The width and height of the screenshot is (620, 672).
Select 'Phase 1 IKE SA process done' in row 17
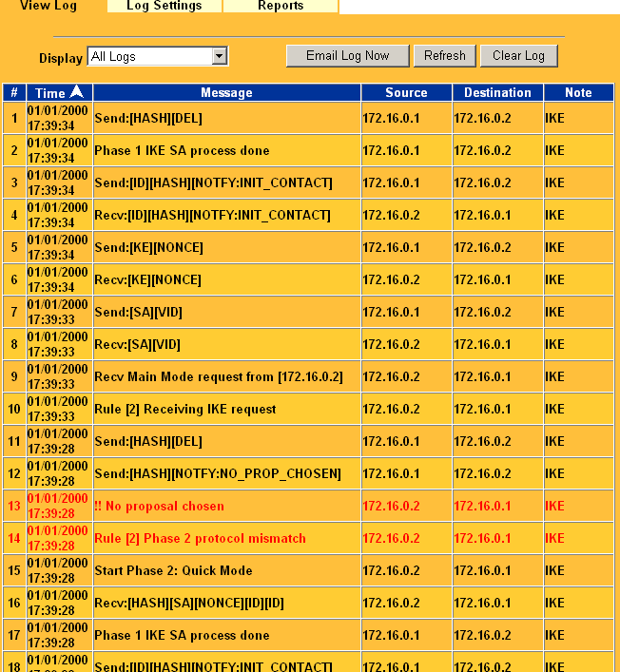(182, 635)
